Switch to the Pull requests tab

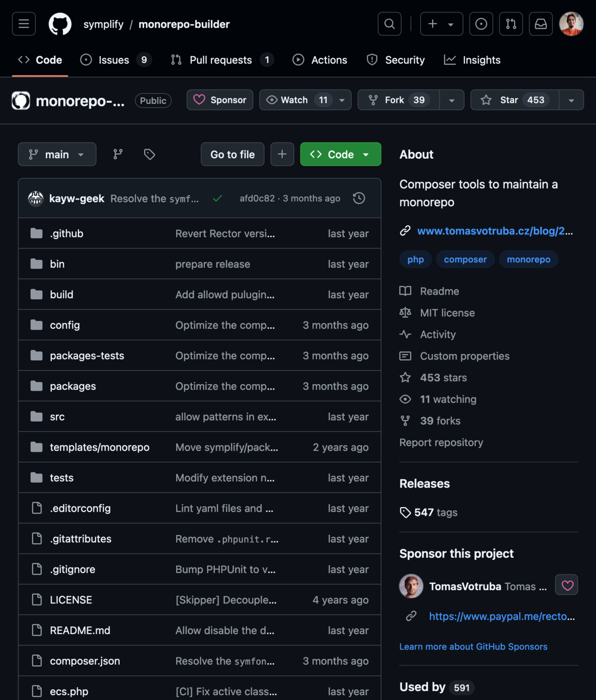point(223,60)
